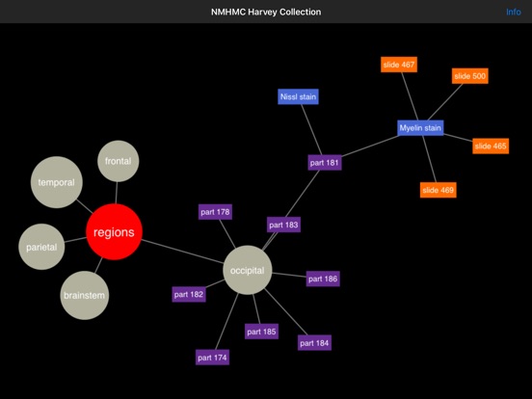Expand the occipital region node
The width and height of the screenshot is (532, 399).
tap(248, 270)
